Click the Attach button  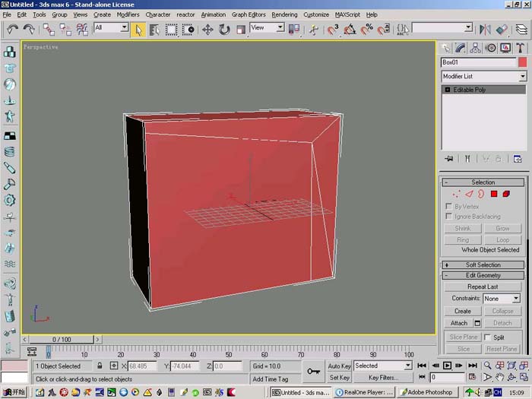(459, 323)
